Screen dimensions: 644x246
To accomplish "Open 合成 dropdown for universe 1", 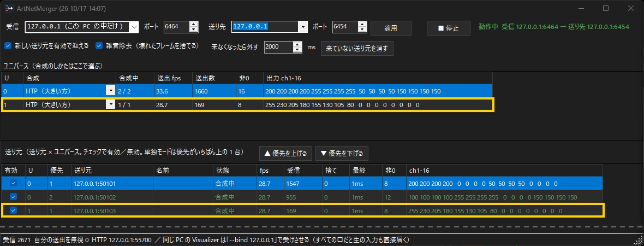I will pyautogui.click(x=110, y=105).
